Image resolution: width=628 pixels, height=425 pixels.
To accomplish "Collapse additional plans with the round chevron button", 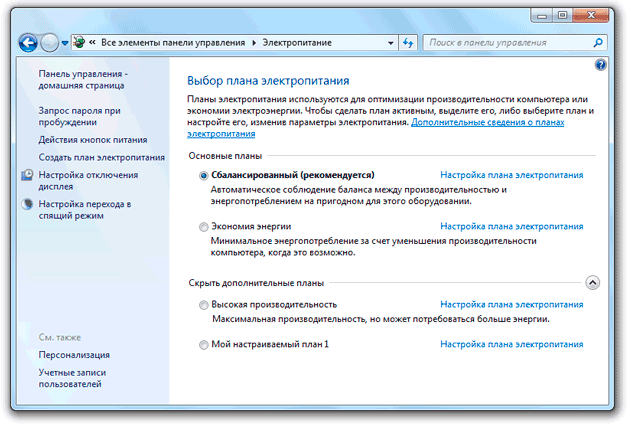I will pyautogui.click(x=592, y=283).
